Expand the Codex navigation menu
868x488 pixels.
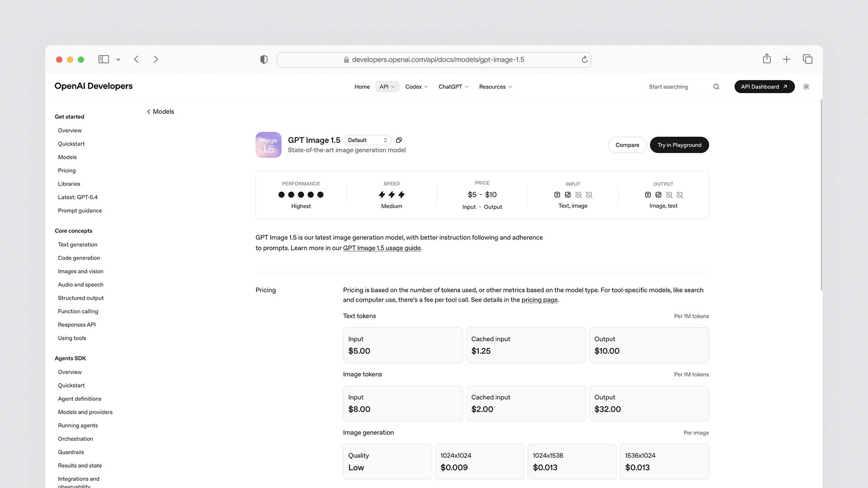416,87
